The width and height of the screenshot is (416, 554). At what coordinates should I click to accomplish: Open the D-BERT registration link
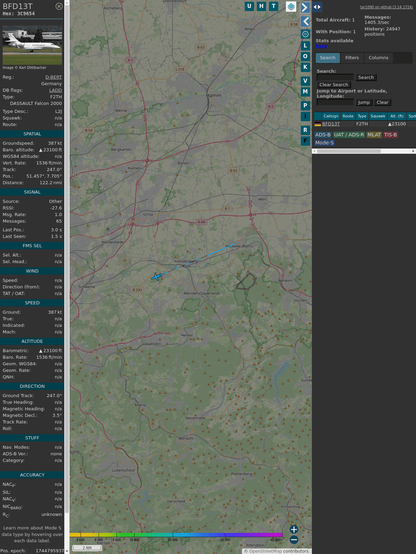[53, 77]
